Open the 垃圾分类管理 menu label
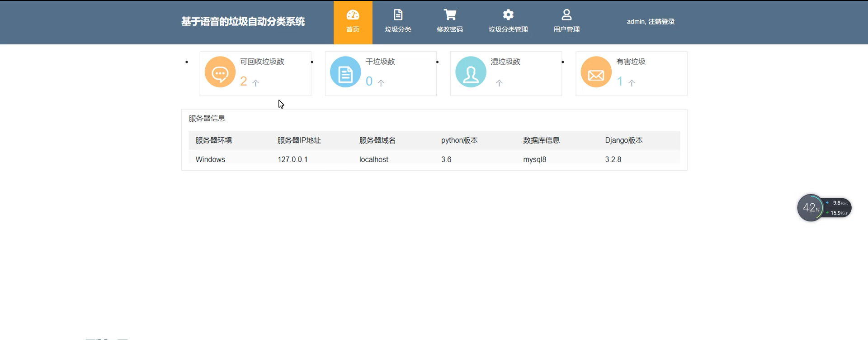 coord(508,29)
